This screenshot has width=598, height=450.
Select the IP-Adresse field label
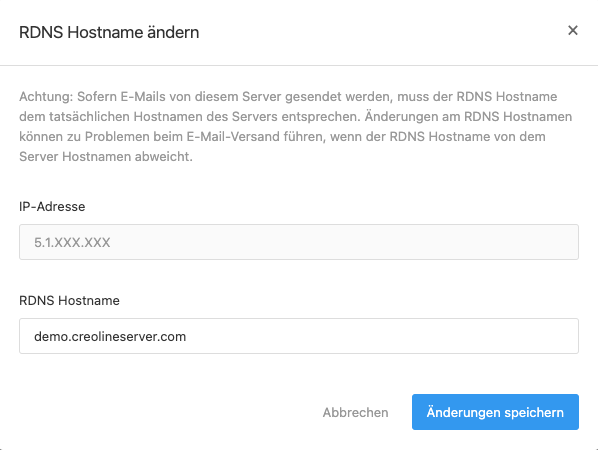click(x=52, y=206)
